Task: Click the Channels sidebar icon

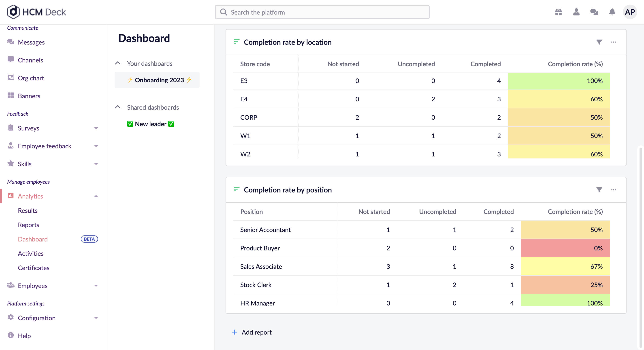Action: pos(11,60)
